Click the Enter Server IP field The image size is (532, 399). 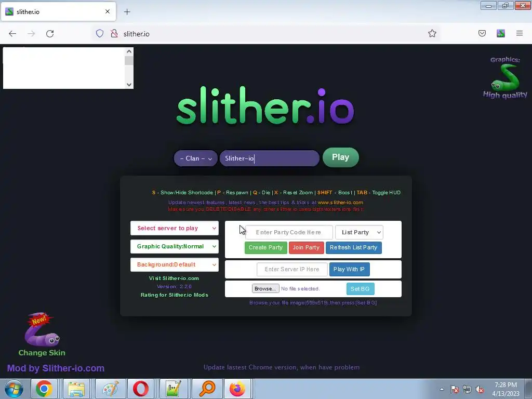pos(292,270)
